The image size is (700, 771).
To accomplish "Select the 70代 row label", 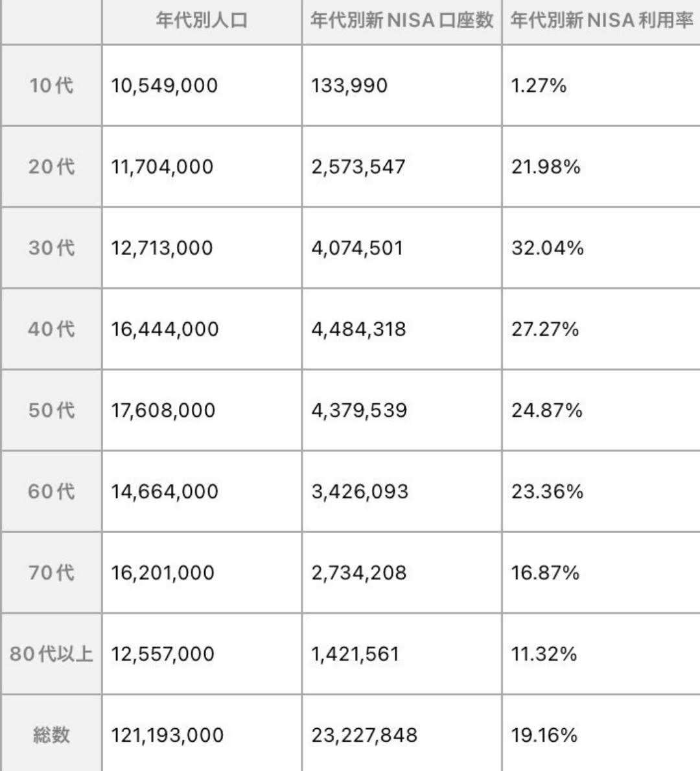I will [51, 573].
